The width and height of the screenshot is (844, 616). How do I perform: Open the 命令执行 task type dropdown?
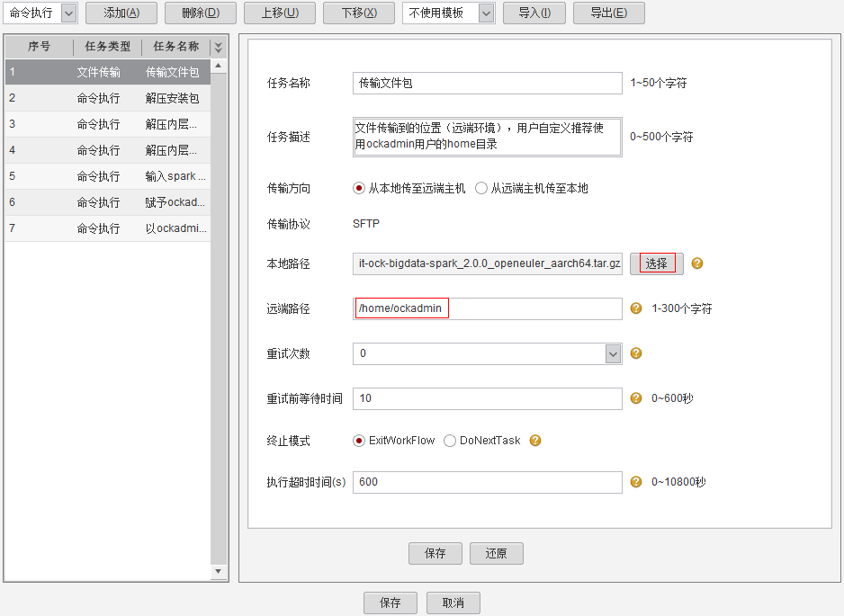[69, 13]
